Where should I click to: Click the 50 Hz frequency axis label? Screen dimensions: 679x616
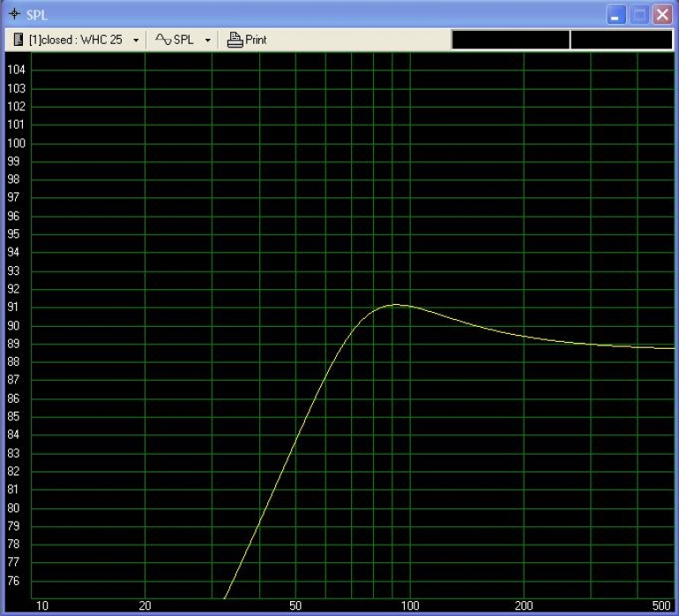pyautogui.click(x=295, y=605)
